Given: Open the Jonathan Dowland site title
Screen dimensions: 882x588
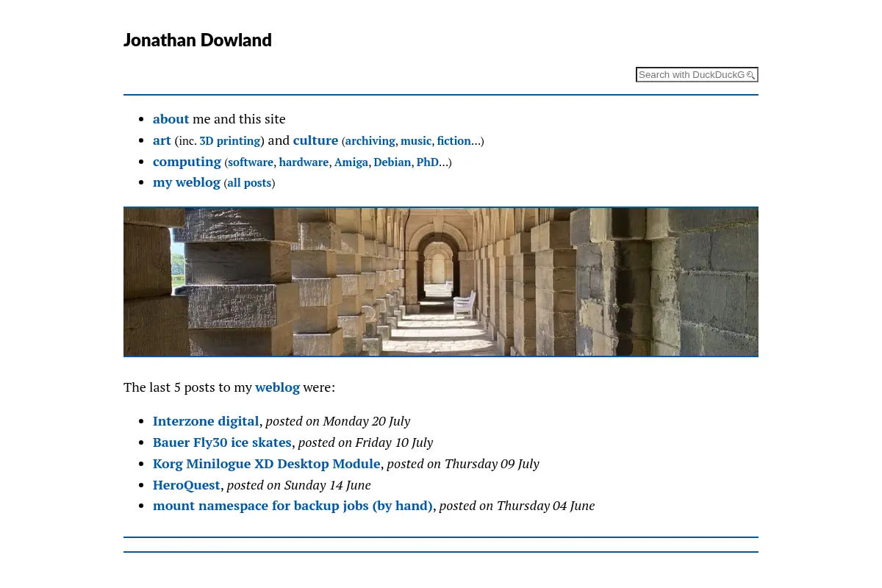Looking at the screenshot, I should tap(198, 40).
